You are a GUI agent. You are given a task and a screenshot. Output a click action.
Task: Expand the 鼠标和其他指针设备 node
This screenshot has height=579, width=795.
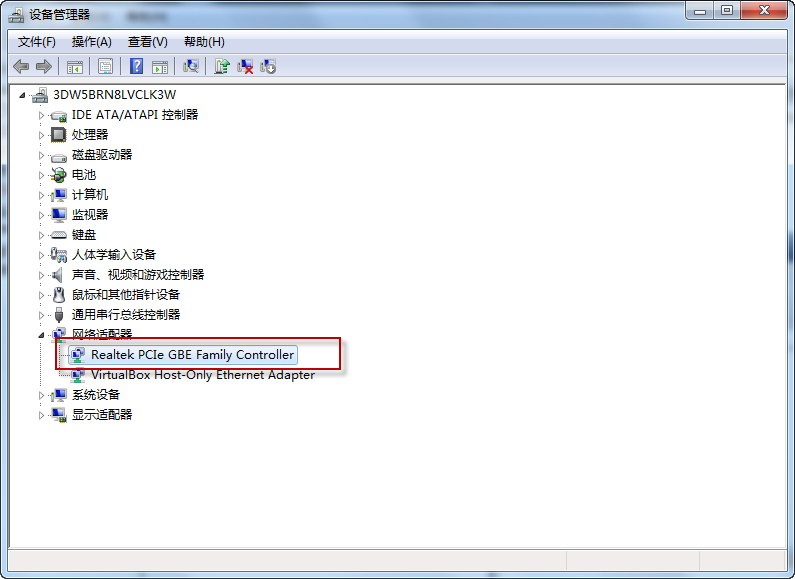click(x=42, y=295)
